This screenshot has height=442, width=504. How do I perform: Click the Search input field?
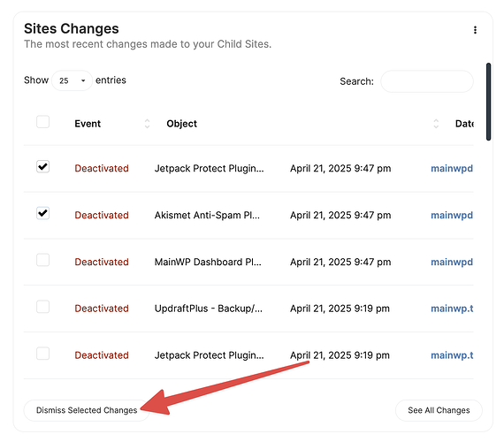click(427, 81)
